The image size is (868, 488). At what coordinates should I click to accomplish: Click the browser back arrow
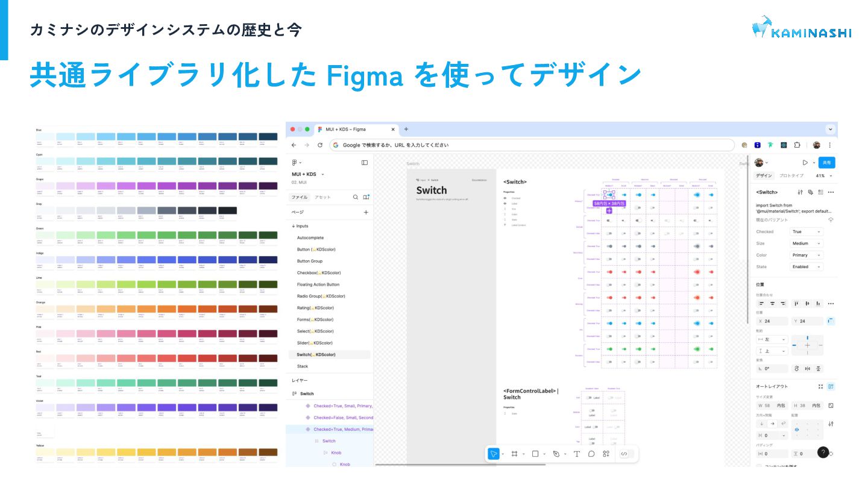294,145
